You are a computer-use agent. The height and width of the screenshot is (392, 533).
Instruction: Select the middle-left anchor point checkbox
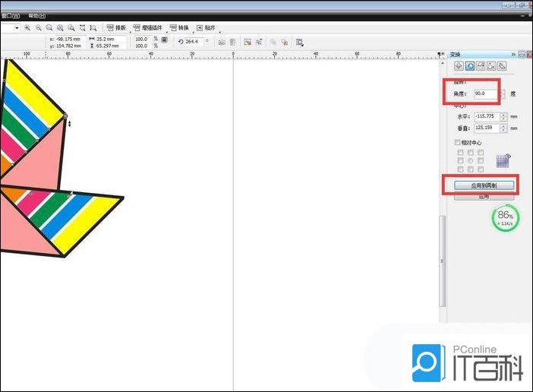(460, 160)
